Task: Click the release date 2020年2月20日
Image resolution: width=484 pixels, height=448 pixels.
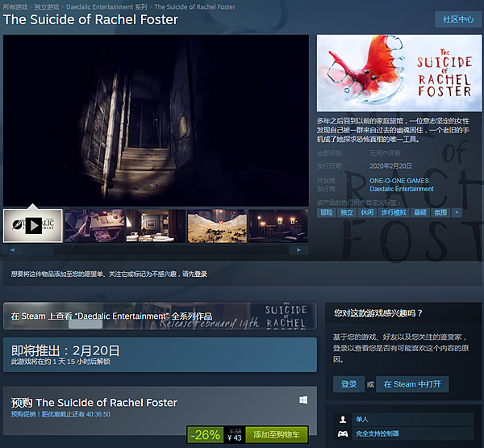Action: pos(390,166)
